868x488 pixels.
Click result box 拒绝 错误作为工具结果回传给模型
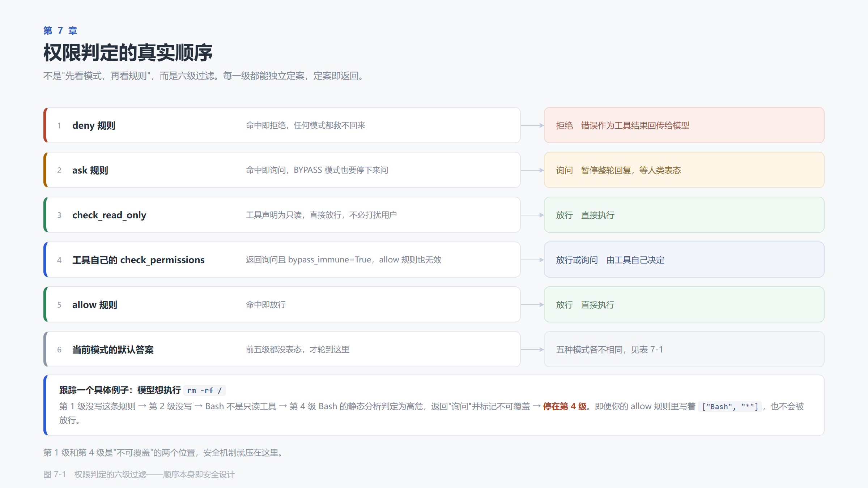coord(684,125)
